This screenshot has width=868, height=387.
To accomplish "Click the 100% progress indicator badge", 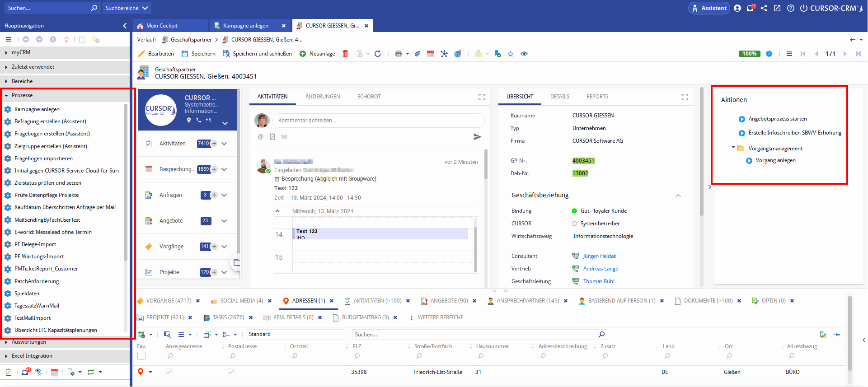I will pos(749,54).
